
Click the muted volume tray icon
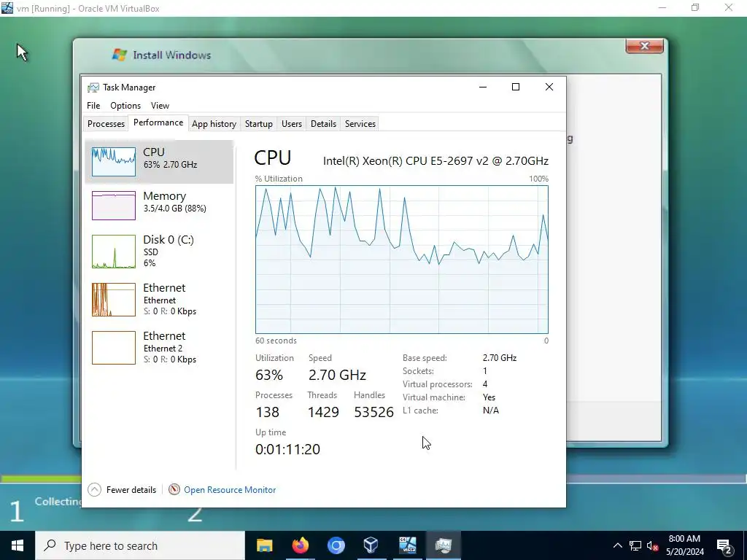(x=652, y=545)
